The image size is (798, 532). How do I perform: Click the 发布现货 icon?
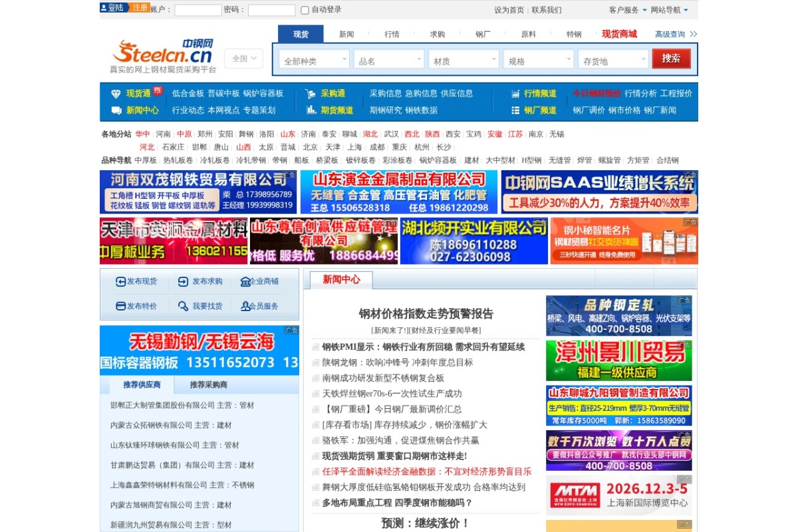[x=120, y=281]
